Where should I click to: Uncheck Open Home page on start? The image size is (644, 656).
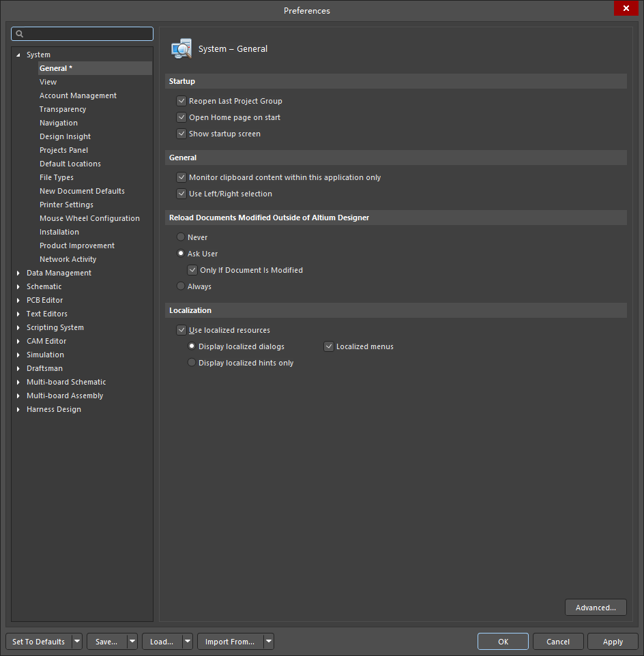pos(181,117)
